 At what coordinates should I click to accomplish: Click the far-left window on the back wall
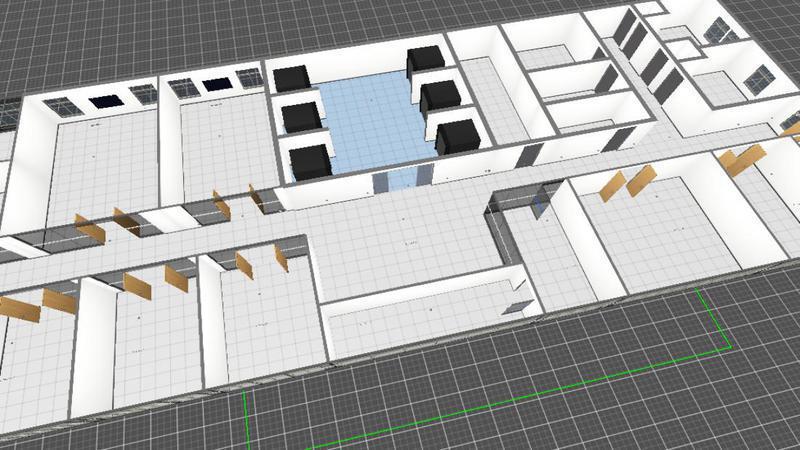coord(62,105)
